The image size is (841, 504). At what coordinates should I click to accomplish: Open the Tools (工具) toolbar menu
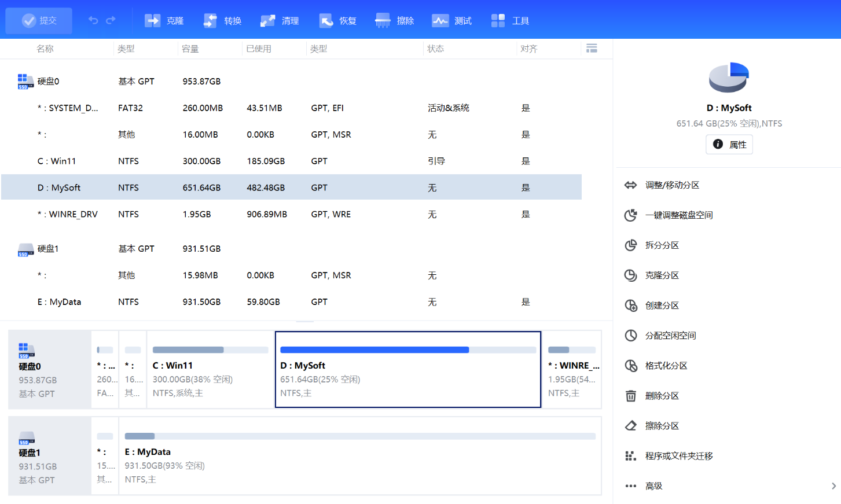click(498, 21)
